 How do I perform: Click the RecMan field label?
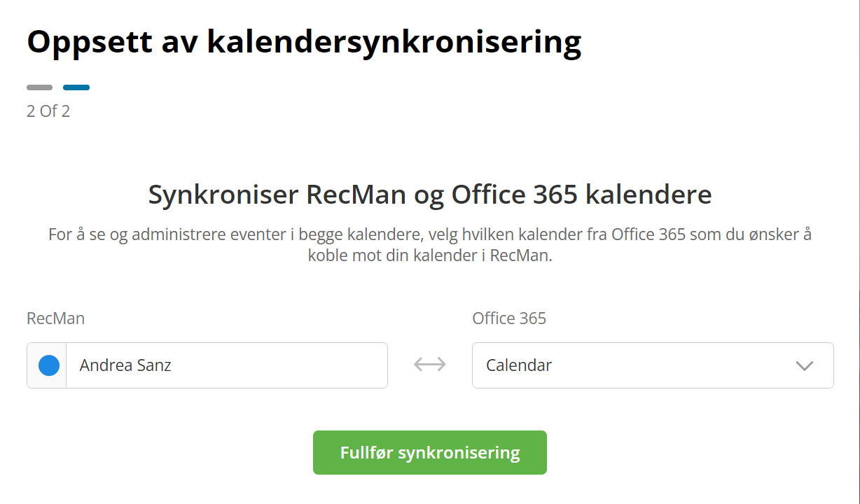pos(55,318)
